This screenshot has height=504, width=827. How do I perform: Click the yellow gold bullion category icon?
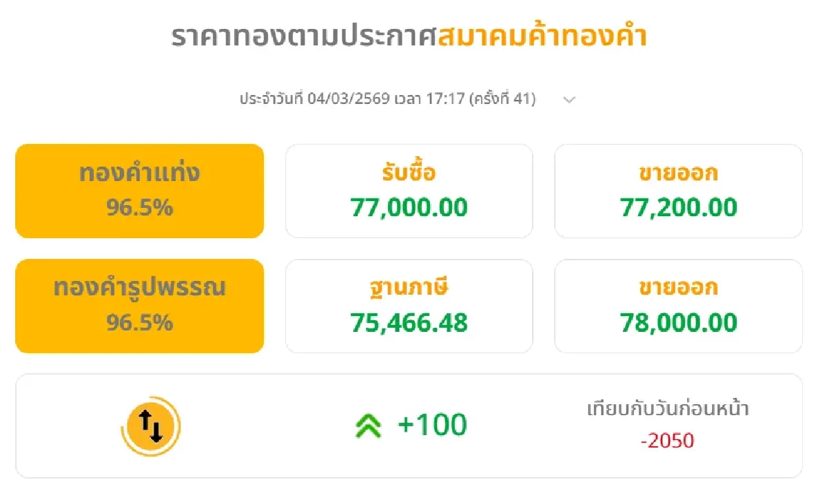(139, 191)
